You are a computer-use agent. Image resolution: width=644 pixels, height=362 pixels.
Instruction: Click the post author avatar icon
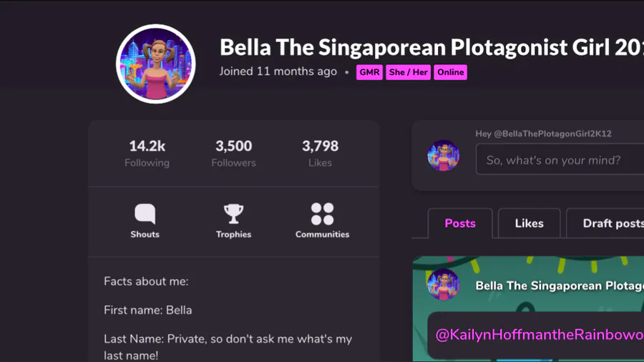[443, 285]
